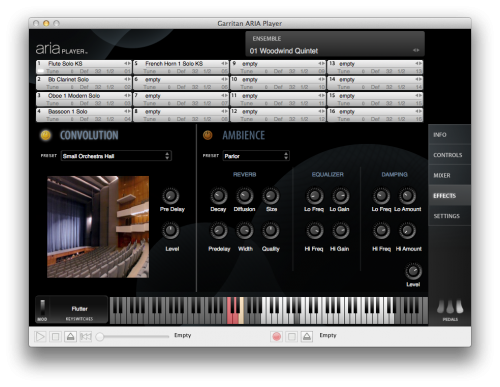Screen dimensions: 500x387
Task: Switch to the MIXER tab
Action: [449, 175]
